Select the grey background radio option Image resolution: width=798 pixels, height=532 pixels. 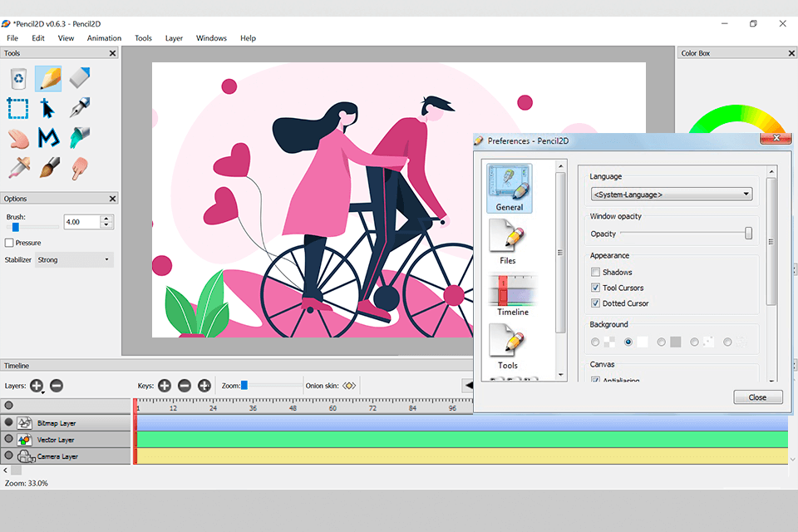[x=661, y=342]
